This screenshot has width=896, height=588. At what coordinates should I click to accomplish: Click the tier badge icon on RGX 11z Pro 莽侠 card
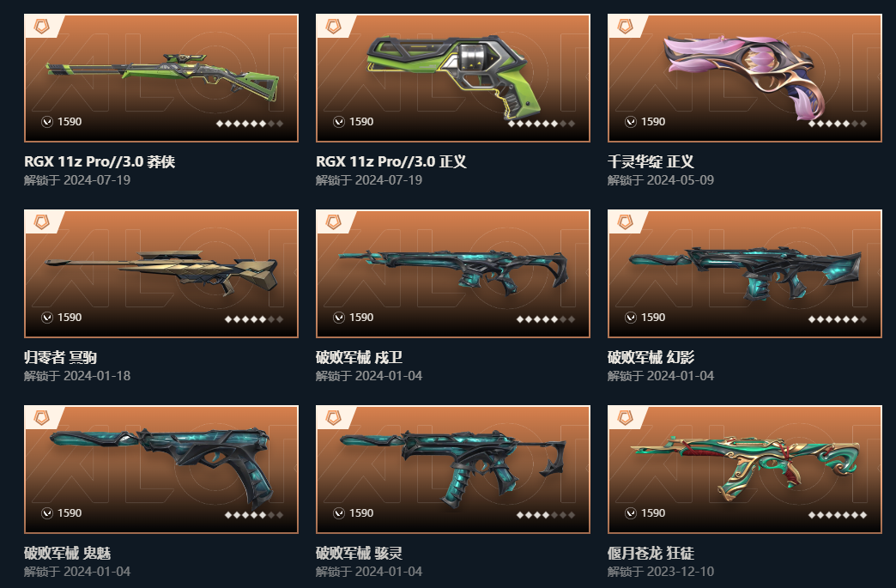[42, 27]
